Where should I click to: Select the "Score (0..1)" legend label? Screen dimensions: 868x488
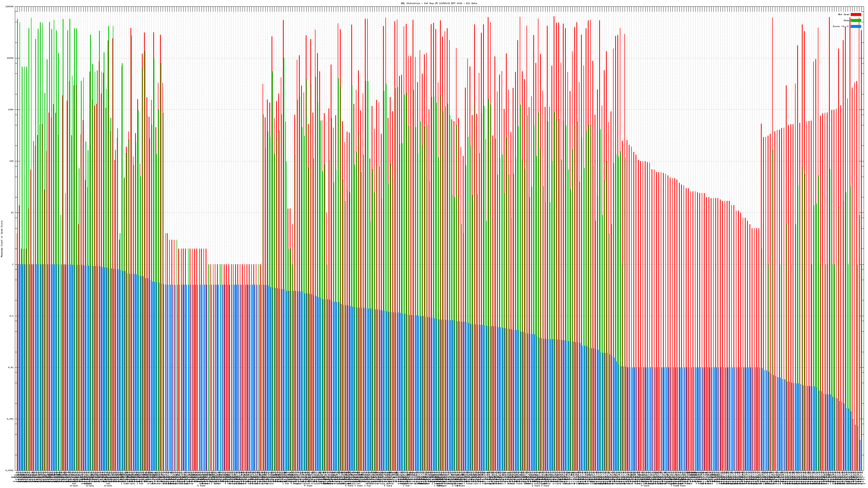pos(841,26)
